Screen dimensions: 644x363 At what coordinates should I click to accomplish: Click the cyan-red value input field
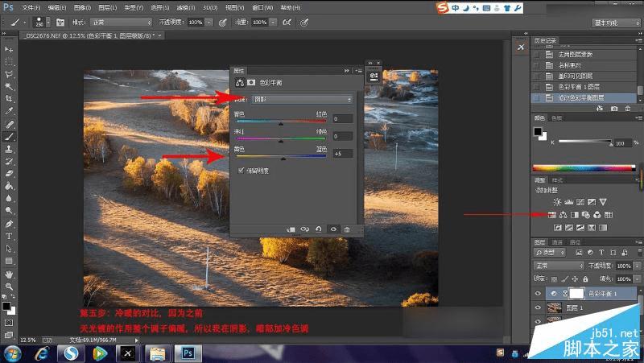[x=343, y=118]
